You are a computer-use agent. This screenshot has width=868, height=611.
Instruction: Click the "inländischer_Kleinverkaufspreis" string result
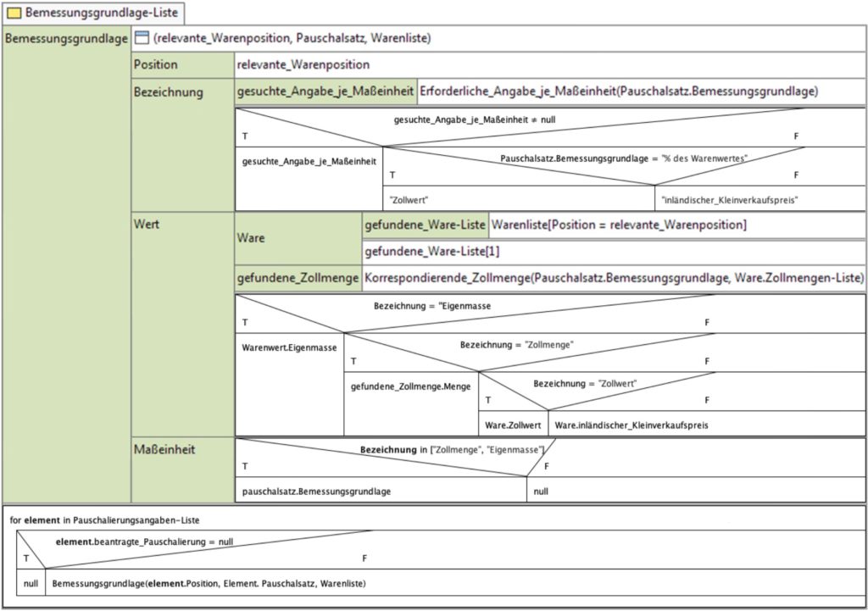730,200
